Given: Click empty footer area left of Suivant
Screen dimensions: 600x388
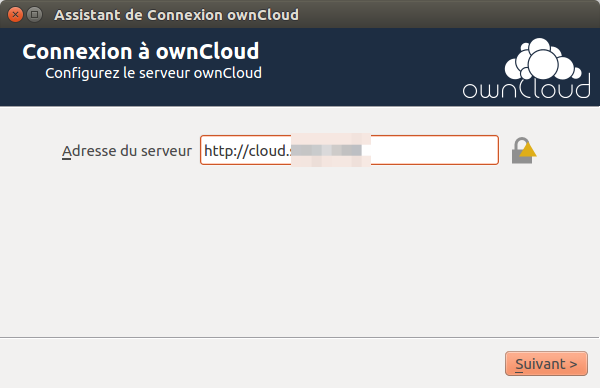Looking at the screenshot, I should (x=249, y=364).
